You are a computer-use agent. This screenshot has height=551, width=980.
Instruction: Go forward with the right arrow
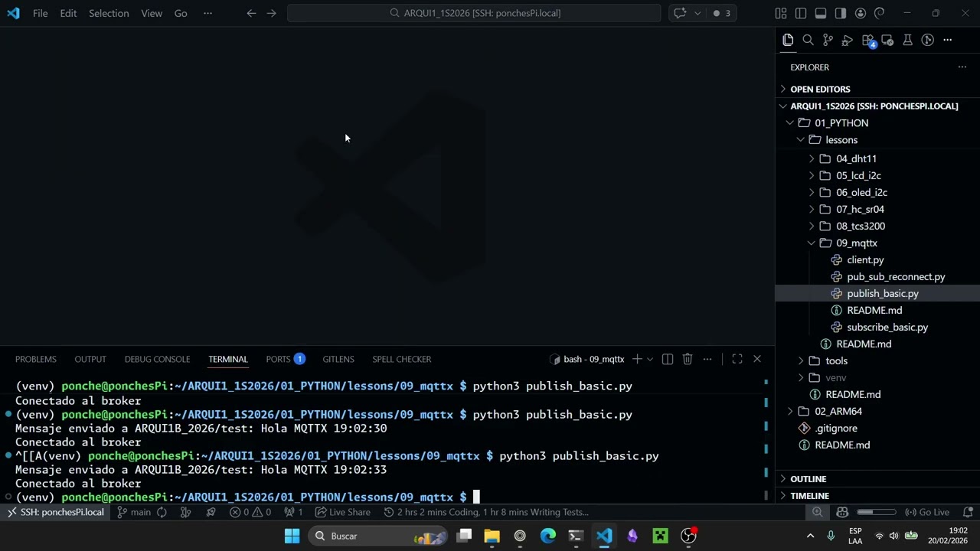(x=271, y=13)
